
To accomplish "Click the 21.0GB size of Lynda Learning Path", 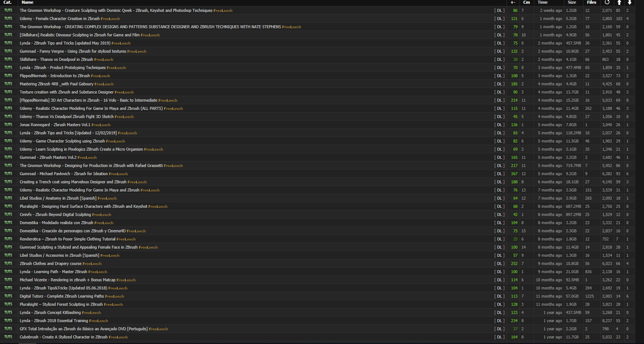I will (x=572, y=272).
